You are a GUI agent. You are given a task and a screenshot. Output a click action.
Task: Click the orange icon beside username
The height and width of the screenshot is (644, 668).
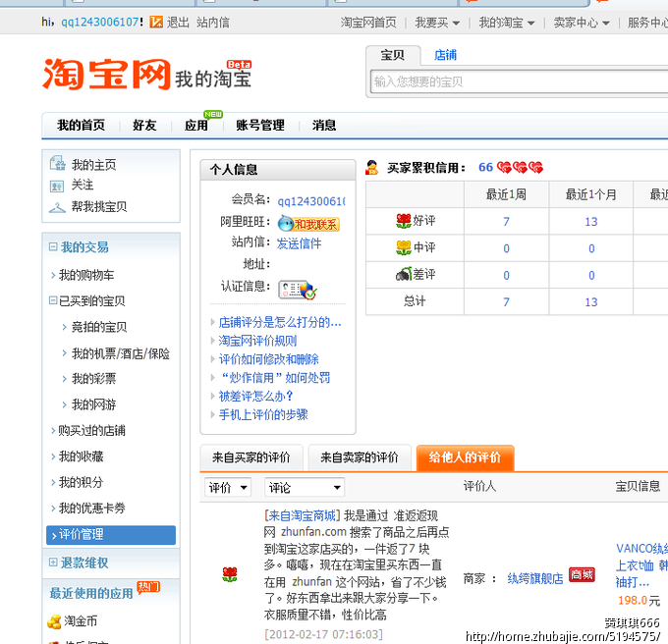coord(156,22)
